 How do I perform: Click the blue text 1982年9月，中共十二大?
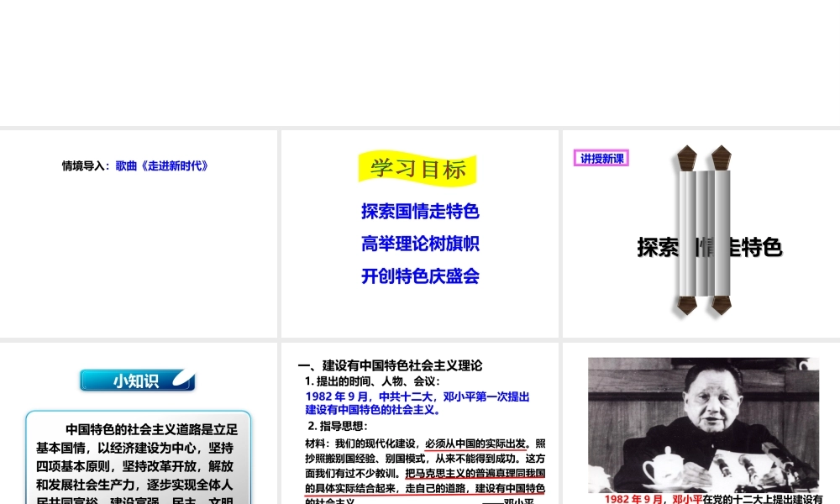[369, 396]
